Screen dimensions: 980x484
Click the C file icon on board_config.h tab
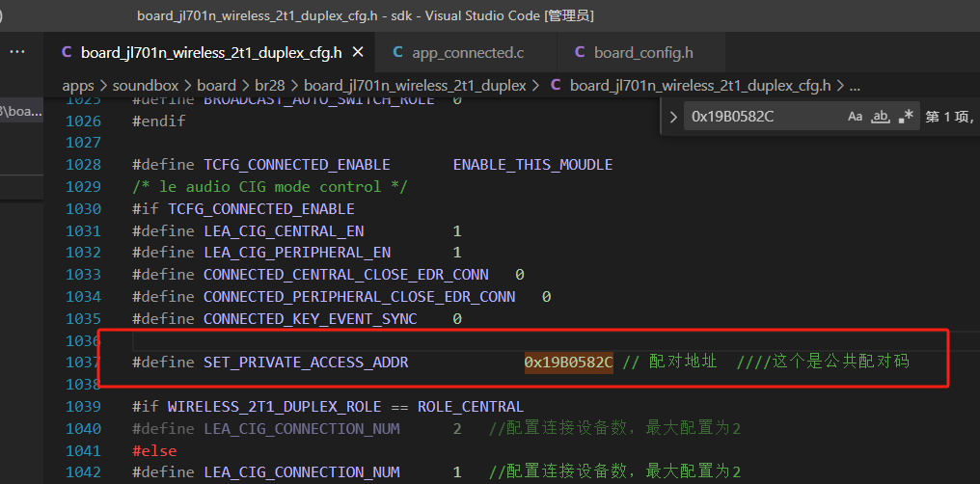point(580,53)
